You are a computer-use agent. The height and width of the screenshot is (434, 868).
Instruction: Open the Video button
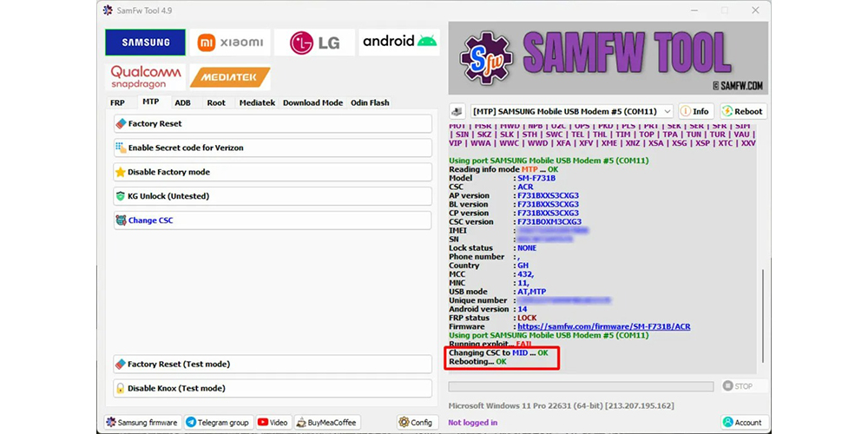tap(273, 423)
